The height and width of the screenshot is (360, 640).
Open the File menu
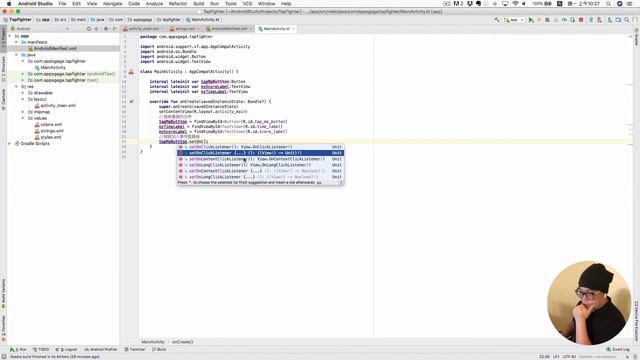pyautogui.click(x=62, y=4)
